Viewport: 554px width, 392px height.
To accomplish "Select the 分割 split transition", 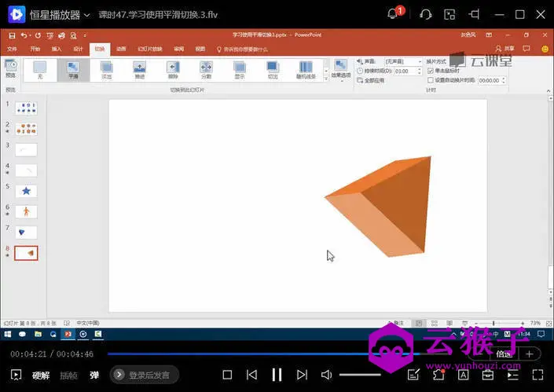I will point(206,70).
